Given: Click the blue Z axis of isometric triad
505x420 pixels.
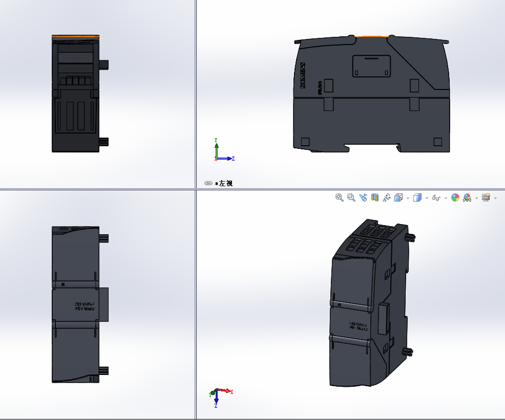Looking at the screenshot, I should click(x=216, y=399).
